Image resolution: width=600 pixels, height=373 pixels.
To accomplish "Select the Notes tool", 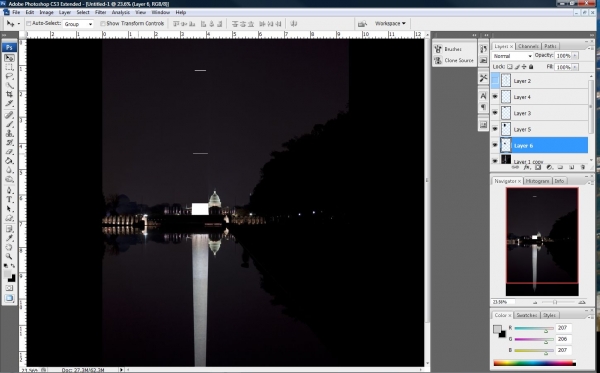I will click(x=9, y=229).
